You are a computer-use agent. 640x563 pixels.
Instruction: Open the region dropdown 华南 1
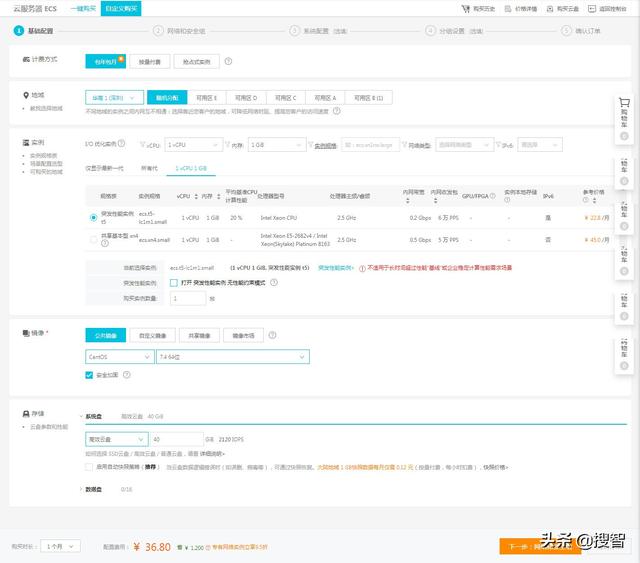pos(114,98)
